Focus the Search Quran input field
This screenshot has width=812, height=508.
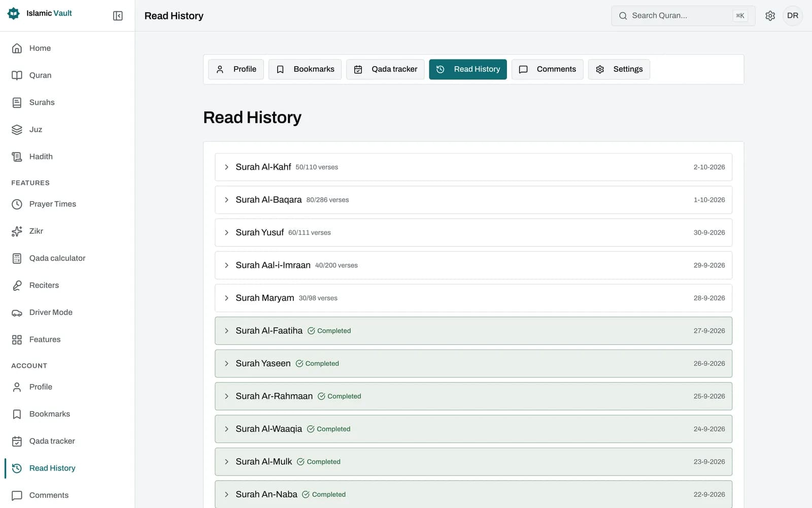pyautogui.click(x=683, y=16)
